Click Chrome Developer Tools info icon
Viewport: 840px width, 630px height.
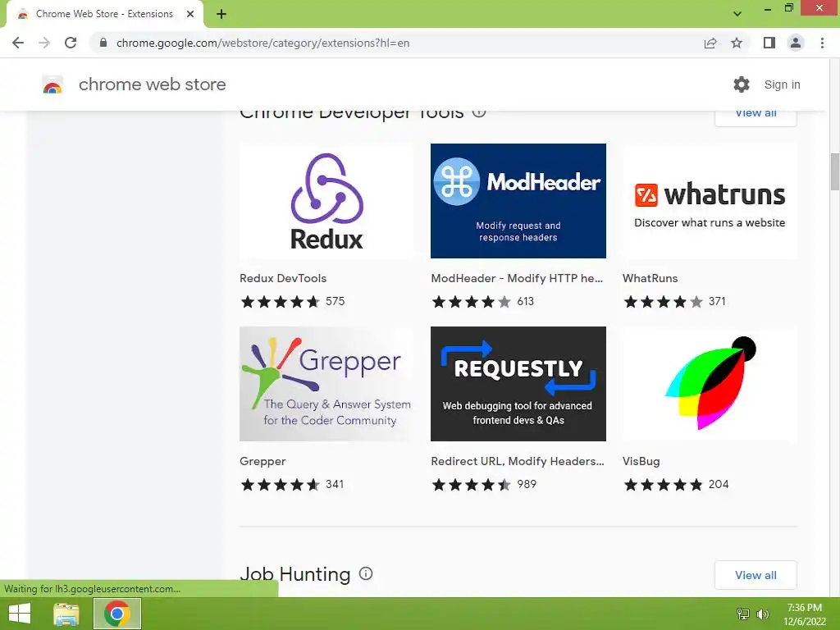[x=479, y=113]
